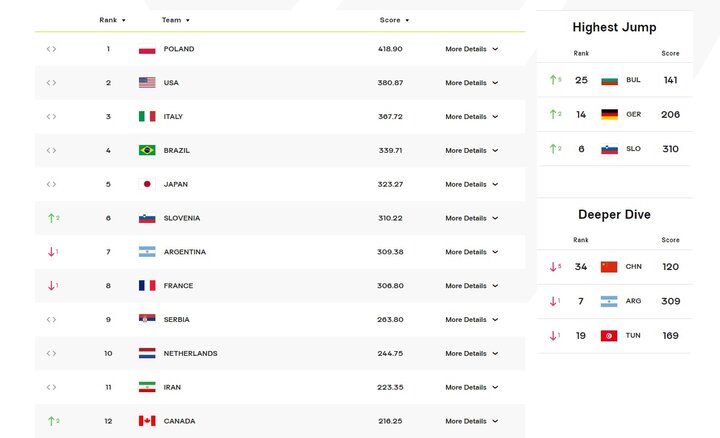Click Argentina's red down-arrow rank change indicator
Image resolution: width=720 pixels, height=438 pixels.
click(52, 252)
